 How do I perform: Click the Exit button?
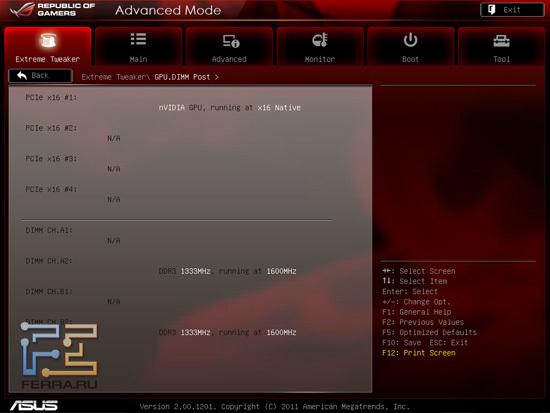click(512, 10)
